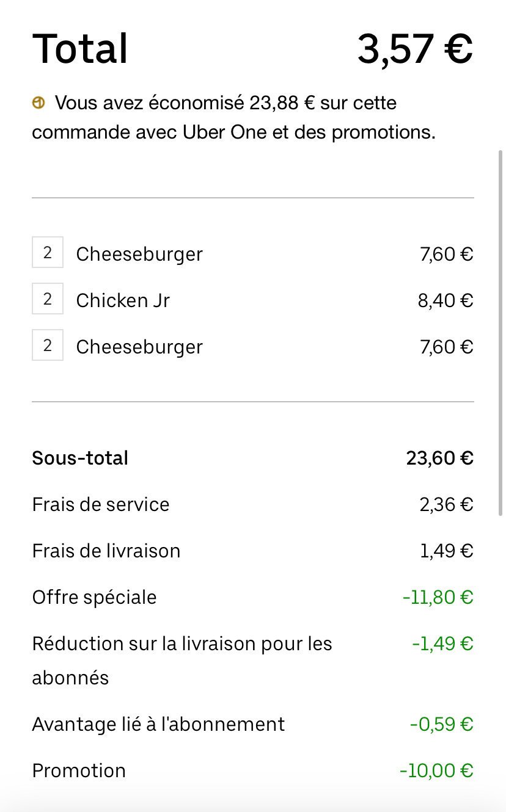506x812 pixels.
Task: Select the Chicken Jr item name
Action: pyautogui.click(x=123, y=300)
